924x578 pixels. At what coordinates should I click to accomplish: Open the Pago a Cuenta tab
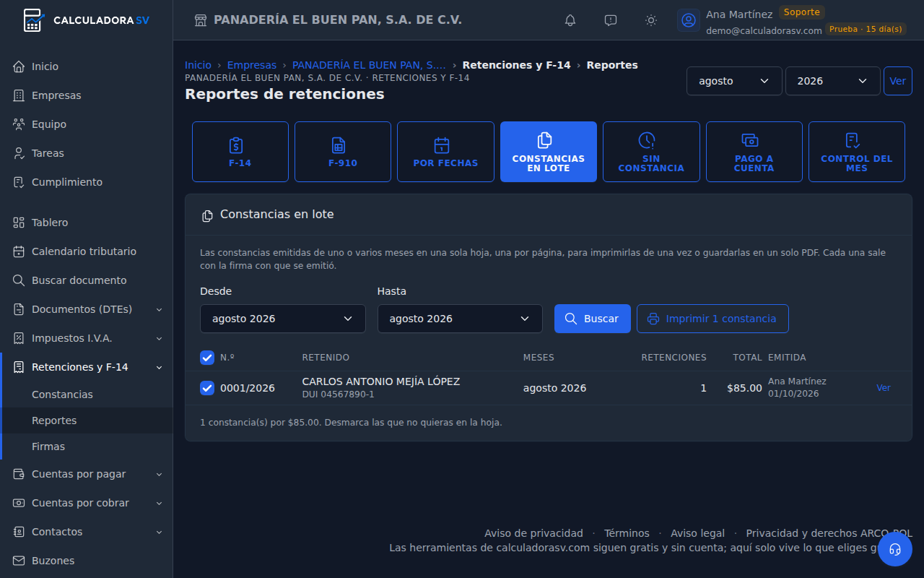pyautogui.click(x=754, y=152)
